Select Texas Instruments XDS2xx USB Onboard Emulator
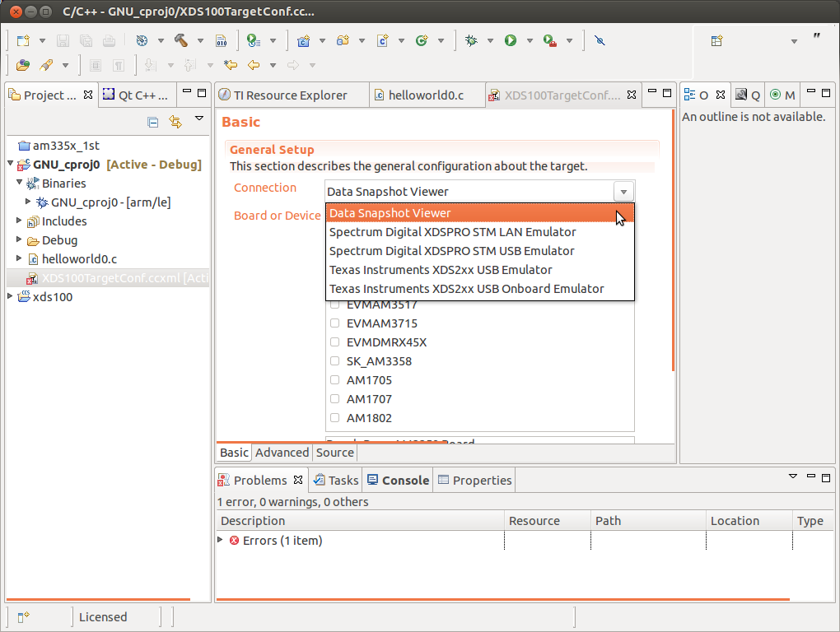The height and width of the screenshot is (632, 840). coord(480,289)
